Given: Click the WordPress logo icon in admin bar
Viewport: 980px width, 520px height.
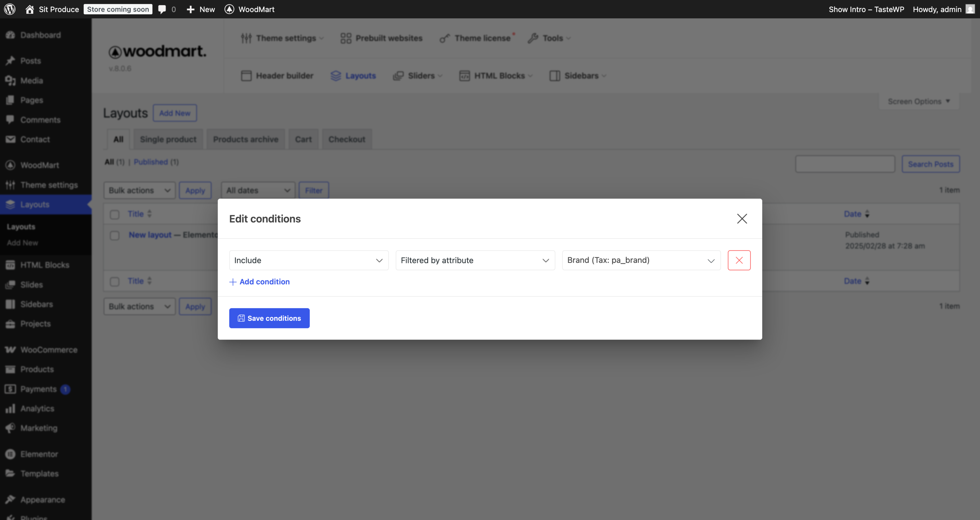Looking at the screenshot, I should (x=10, y=9).
